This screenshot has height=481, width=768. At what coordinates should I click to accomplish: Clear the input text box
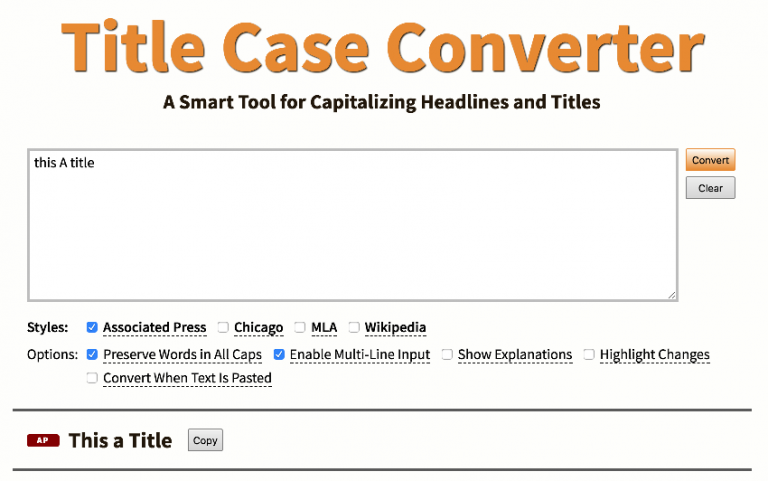710,188
